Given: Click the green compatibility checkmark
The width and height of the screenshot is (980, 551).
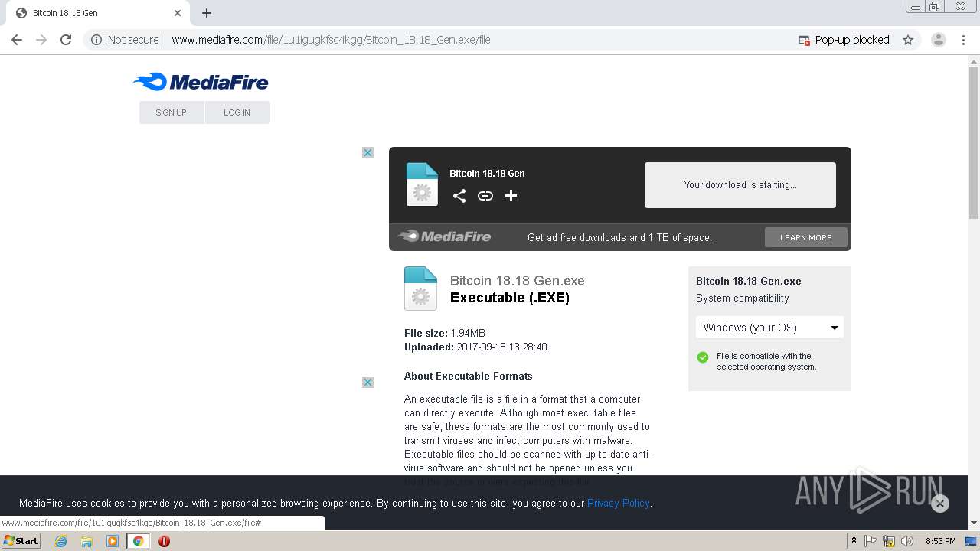Looking at the screenshot, I should (703, 357).
